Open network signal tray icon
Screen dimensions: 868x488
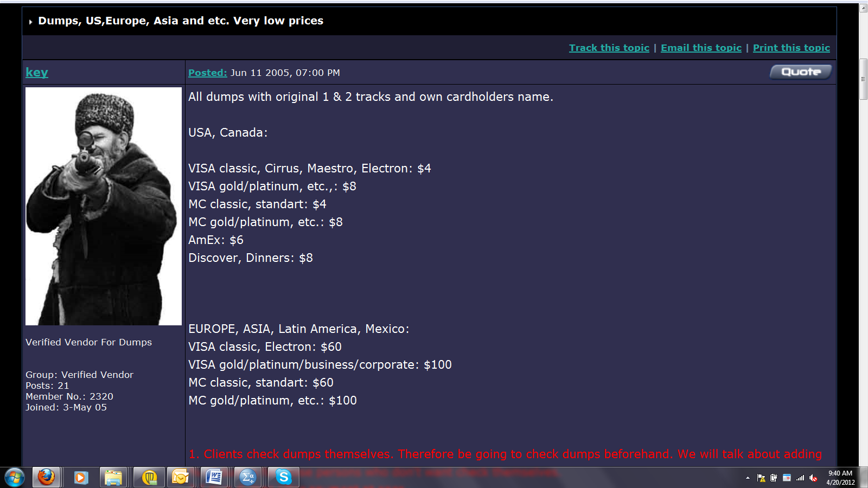[x=800, y=478]
